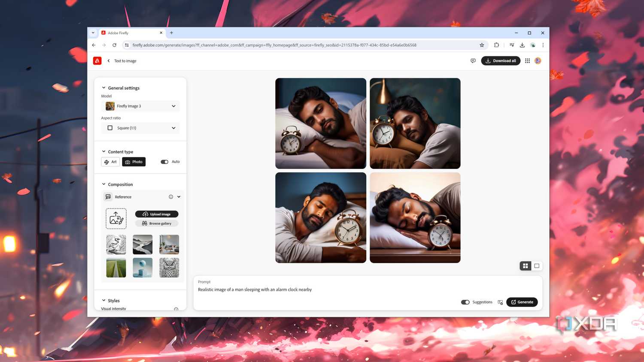Click the Generate button
The width and height of the screenshot is (644, 362).
522,302
